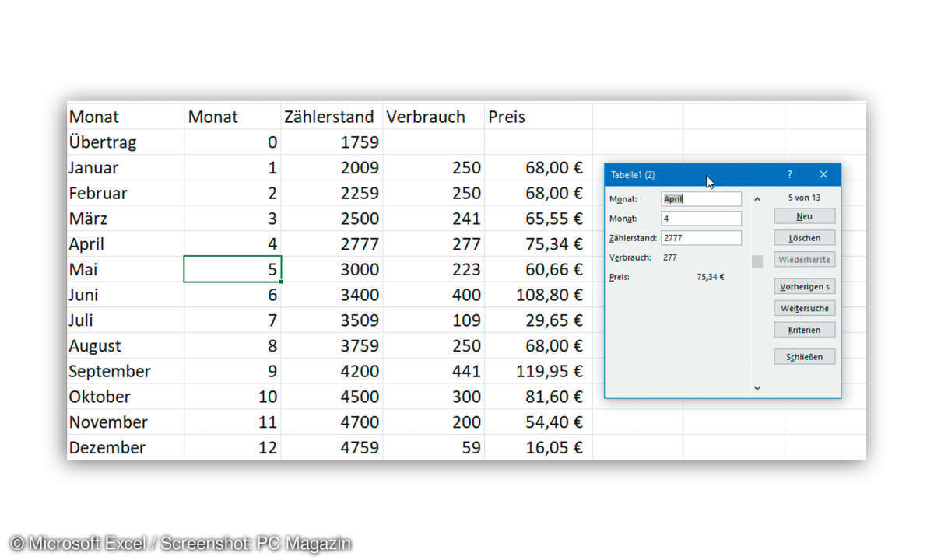Select the Verbrauch header cell

pyautogui.click(x=434, y=117)
